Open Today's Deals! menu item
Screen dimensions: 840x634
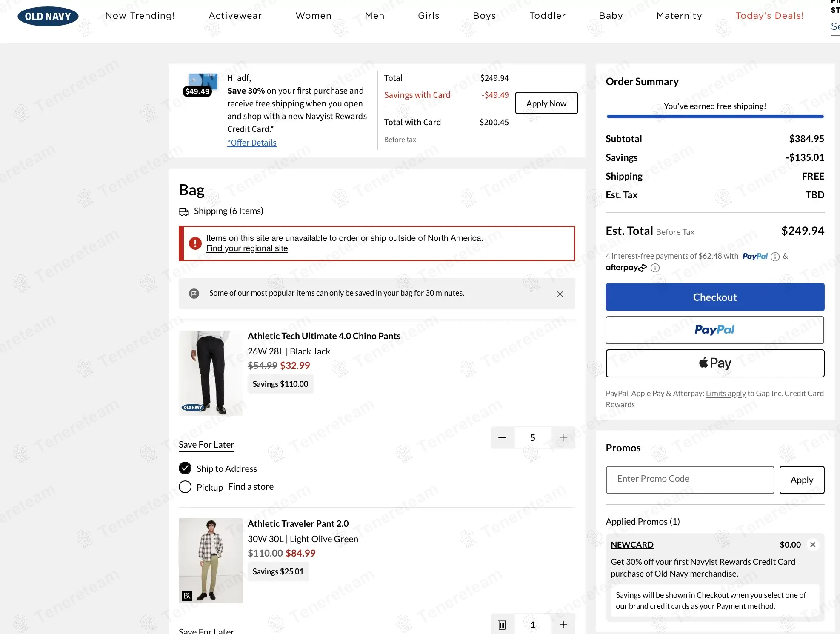(769, 16)
